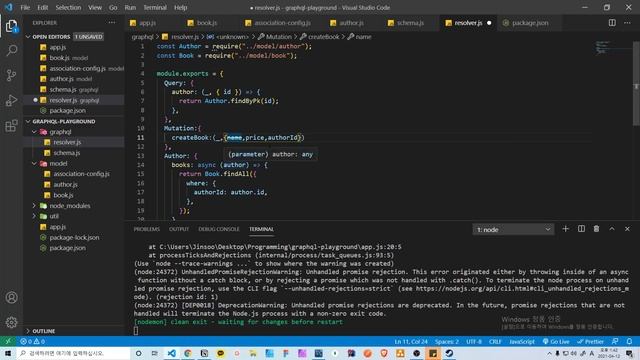640x360 pixels.
Task: Click the editor vertical scrollbar
Action: [636, 83]
